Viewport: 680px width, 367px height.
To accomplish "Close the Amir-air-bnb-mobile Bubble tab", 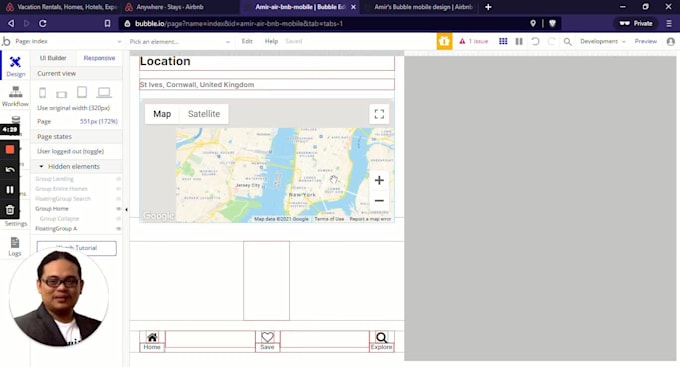I will (353, 7).
